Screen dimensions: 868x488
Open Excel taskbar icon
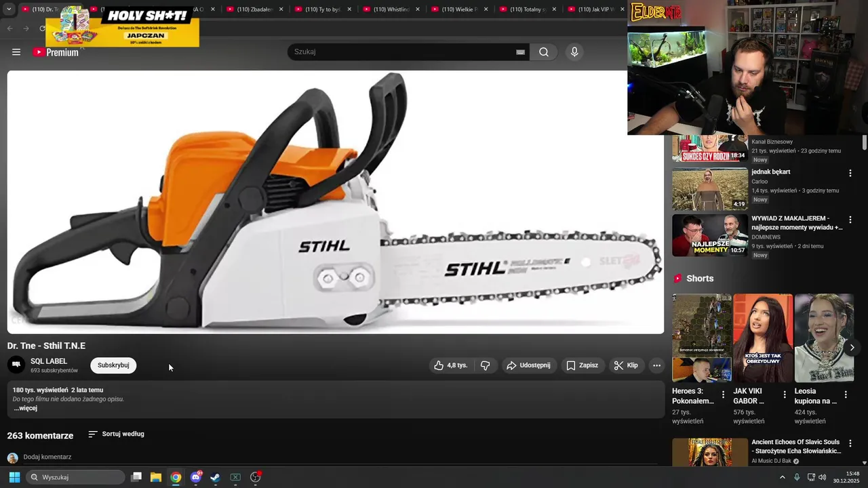pos(235,477)
